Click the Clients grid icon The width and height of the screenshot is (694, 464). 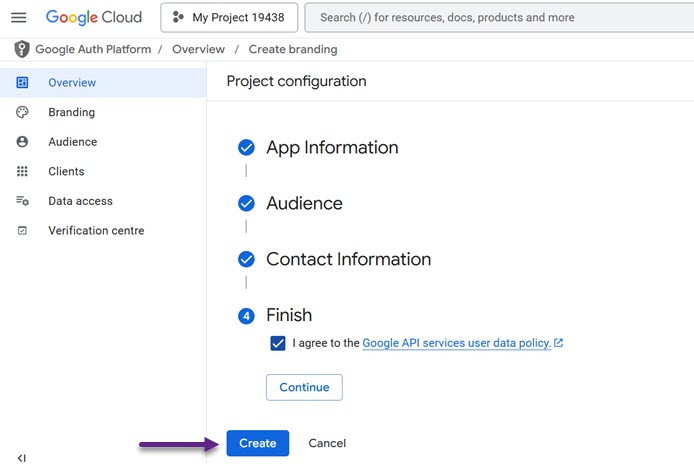(22, 172)
